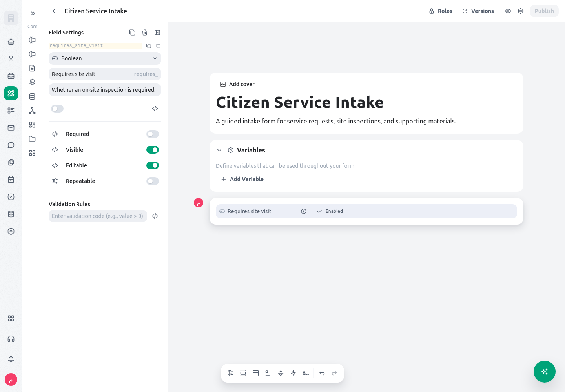Open default value code editor icon

[155, 109]
